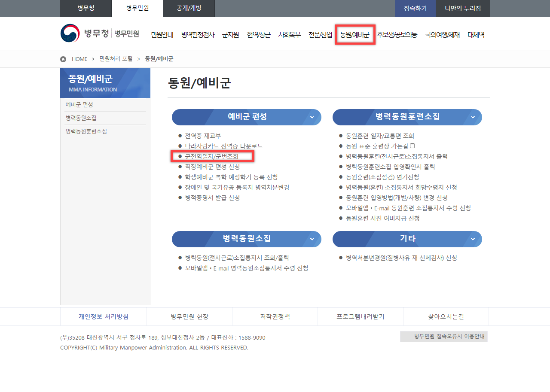Click the 병무민원 text beside the logo
The height and width of the screenshot is (392, 550).
click(127, 34)
